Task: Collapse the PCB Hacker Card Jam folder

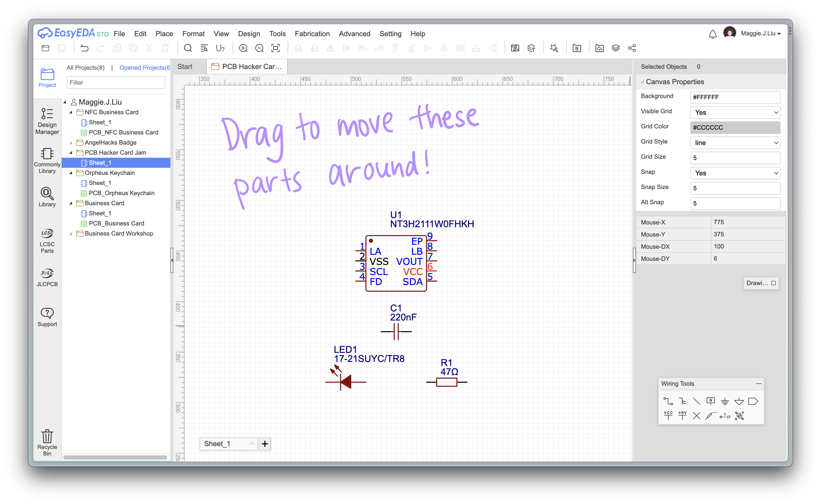Action: 71,153
